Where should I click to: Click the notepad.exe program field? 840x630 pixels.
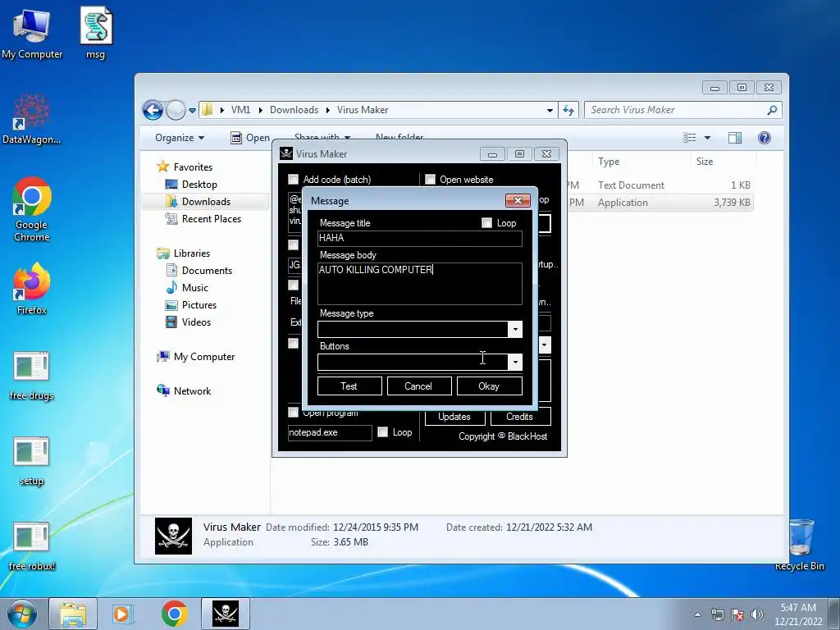(330, 433)
